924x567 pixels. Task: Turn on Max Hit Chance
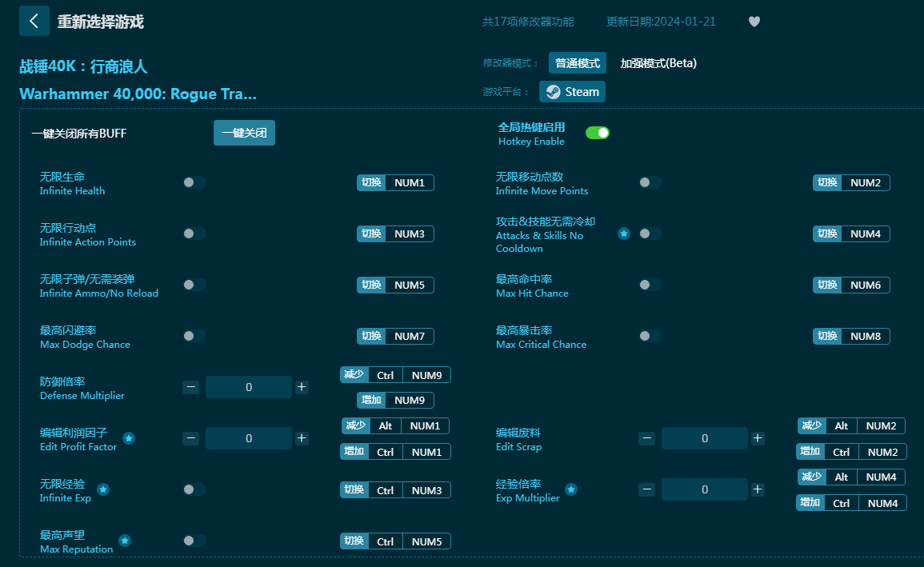pyautogui.click(x=650, y=285)
